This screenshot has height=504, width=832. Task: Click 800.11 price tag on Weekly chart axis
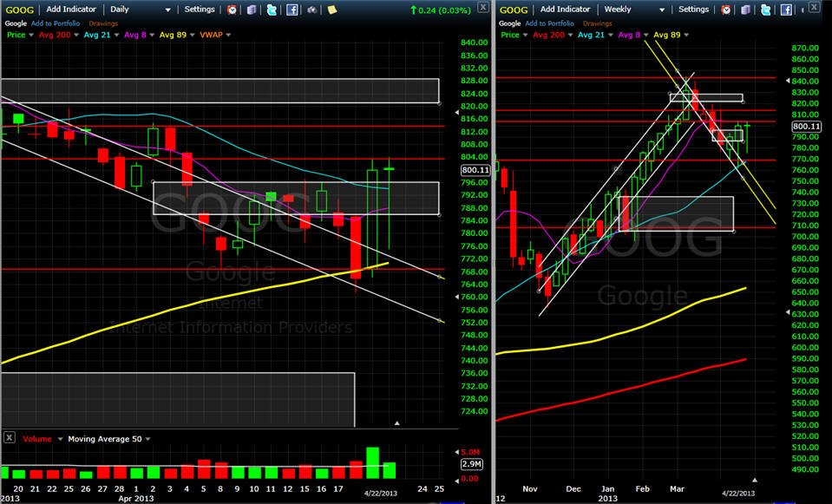(807, 127)
